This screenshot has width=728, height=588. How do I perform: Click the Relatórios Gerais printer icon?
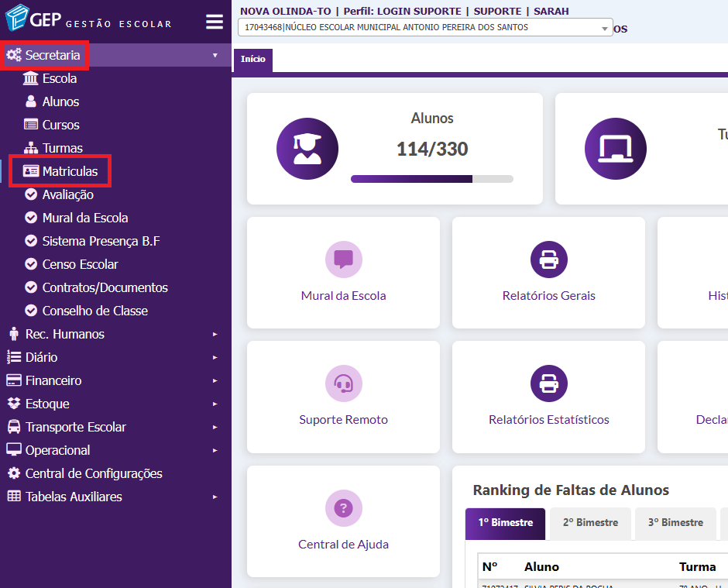(x=548, y=259)
